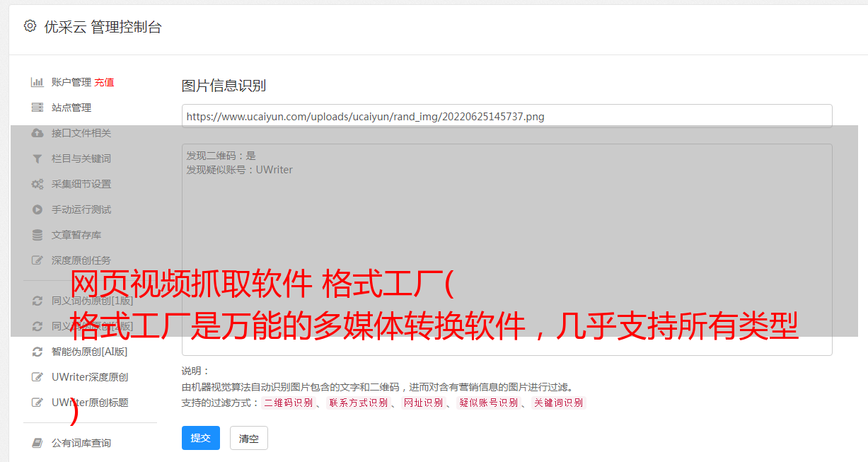Click the refresh icon for 智能伪原创[AI版]
Image resolution: width=868 pixels, height=462 pixels.
(x=37, y=352)
